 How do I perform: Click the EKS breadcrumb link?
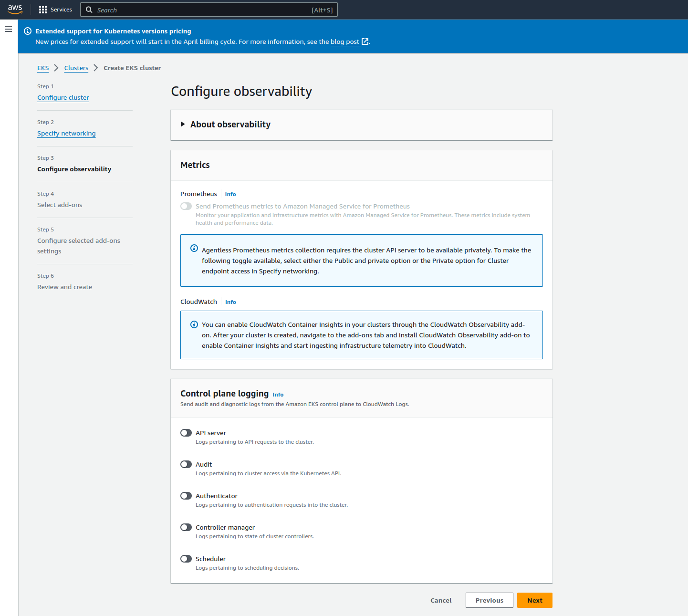[43, 68]
